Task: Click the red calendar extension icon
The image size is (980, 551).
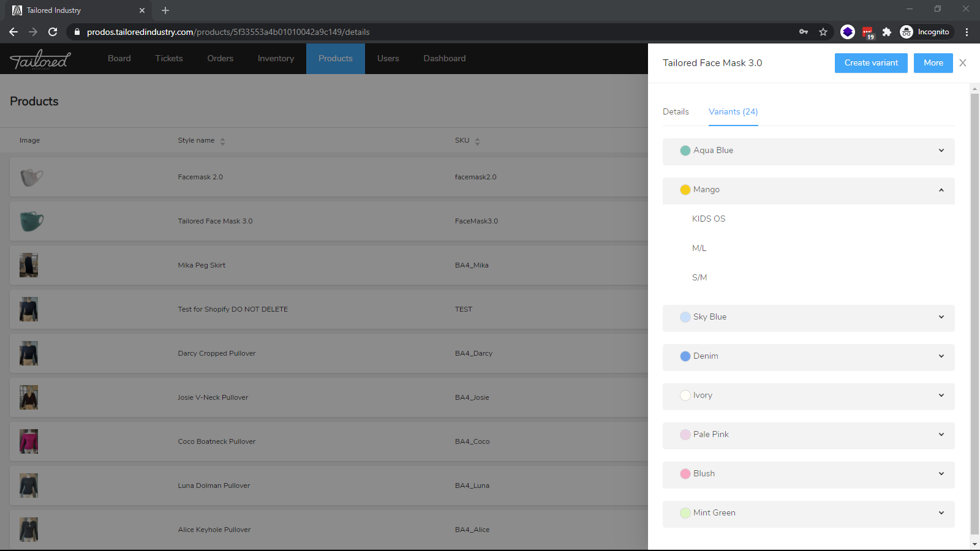Action: coord(868,32)
